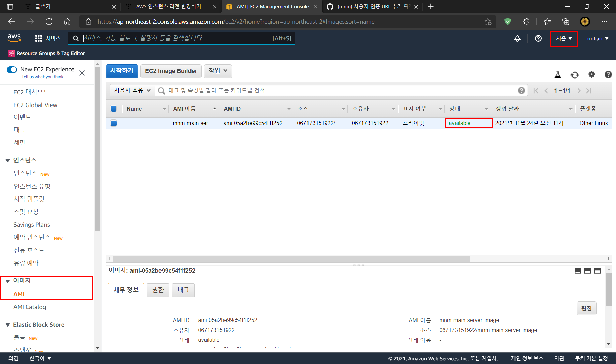
Task: Open the experiments flask icon
Action: pyautogui.click(x=558, y=74)
